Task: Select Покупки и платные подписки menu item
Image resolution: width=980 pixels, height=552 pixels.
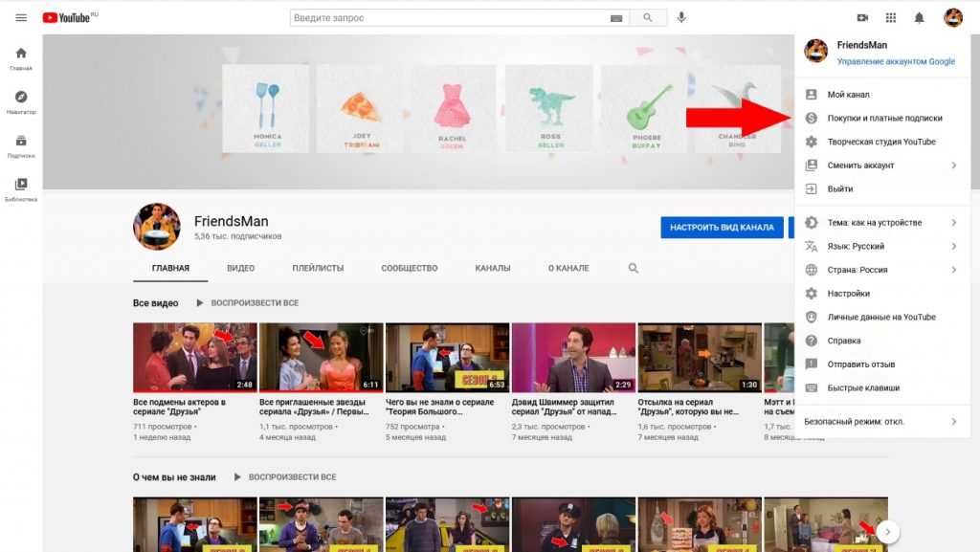Action: 884,119
